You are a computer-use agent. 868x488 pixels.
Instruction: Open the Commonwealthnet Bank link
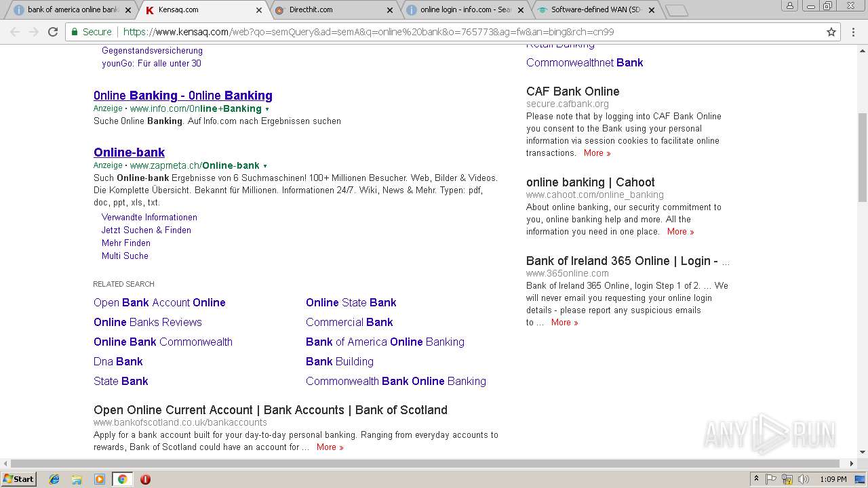[x=585, y=63]
